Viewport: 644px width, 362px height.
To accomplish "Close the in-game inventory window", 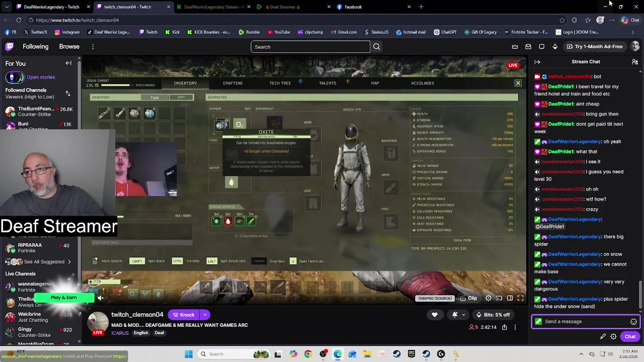I will (518, 83).
